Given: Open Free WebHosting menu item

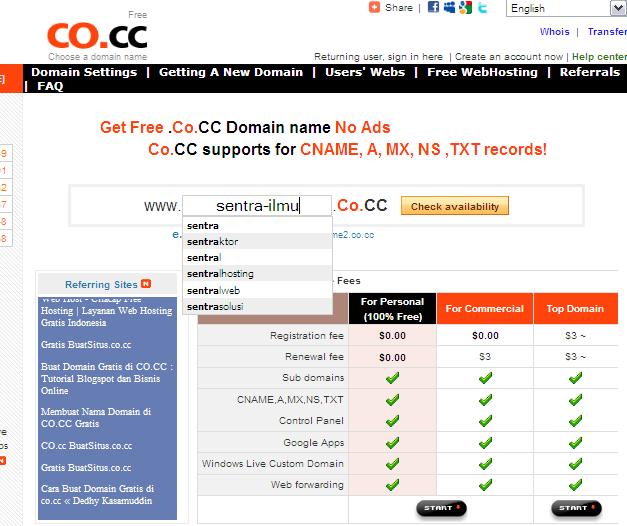Looking at the screenshot, I should click(482, 72).
